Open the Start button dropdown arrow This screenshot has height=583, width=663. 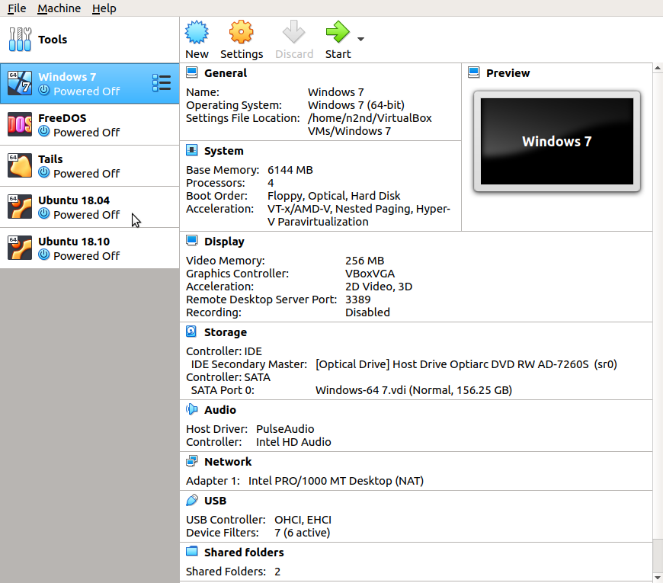pos(361,39)
